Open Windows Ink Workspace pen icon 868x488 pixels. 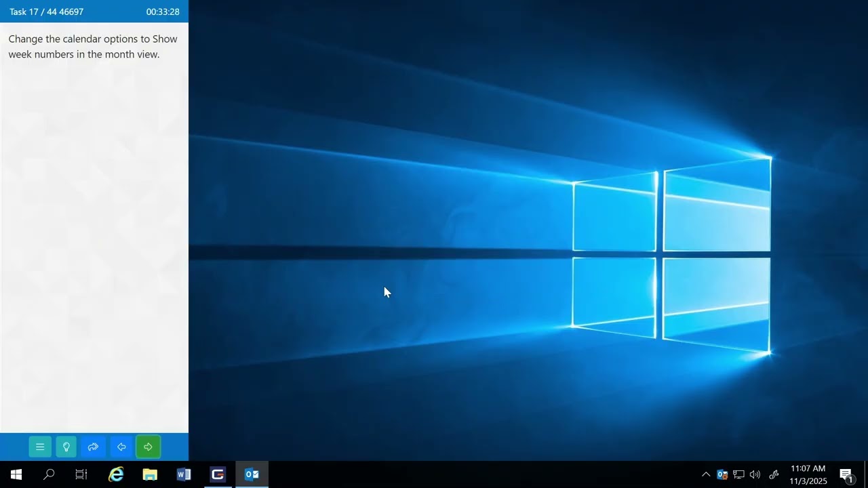[774, 474]
